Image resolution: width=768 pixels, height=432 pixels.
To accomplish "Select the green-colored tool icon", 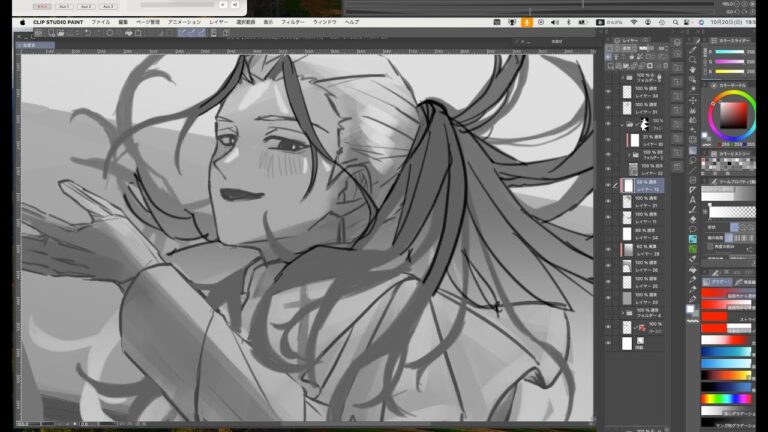I will (x=693, y=249).
